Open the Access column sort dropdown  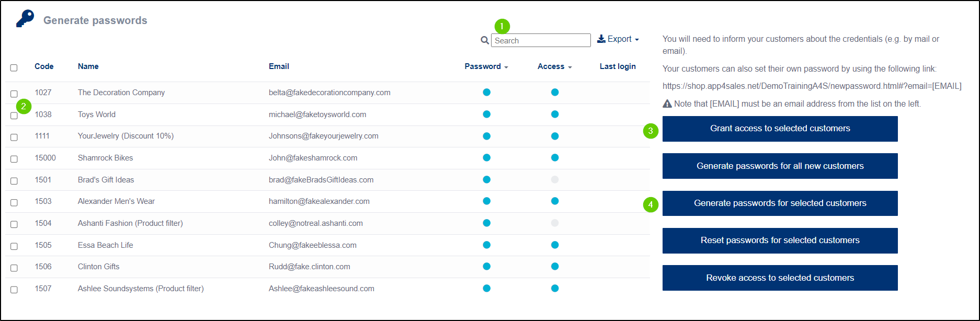pos(569,66)
